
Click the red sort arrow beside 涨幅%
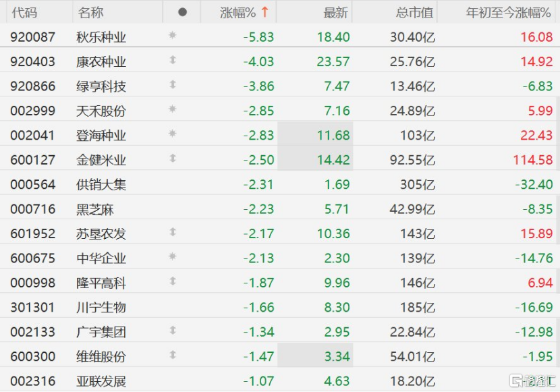point(264,11)
